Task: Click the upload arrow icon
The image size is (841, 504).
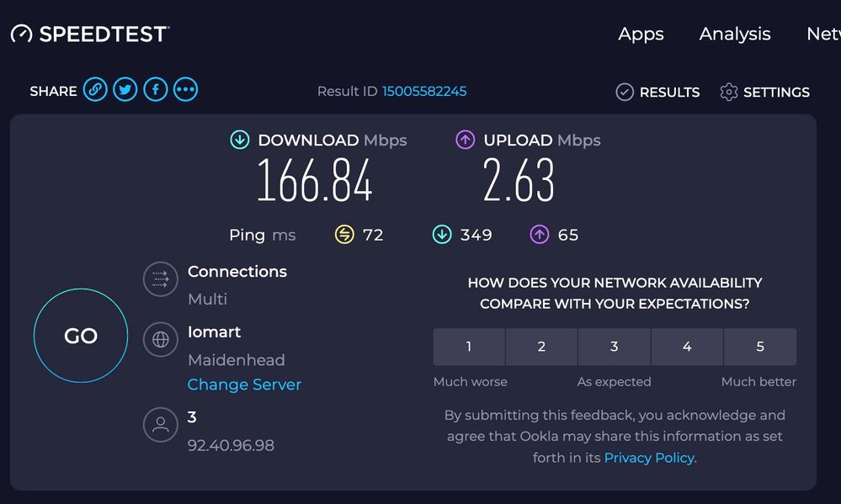Action: point(466,141)
